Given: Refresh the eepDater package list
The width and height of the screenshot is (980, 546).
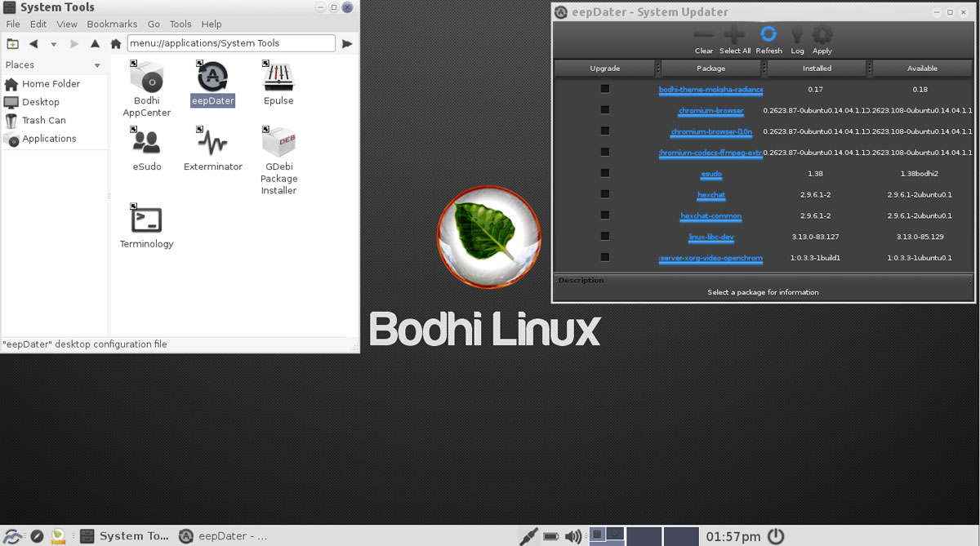Looking at the screenshot, I should [768, 34].
